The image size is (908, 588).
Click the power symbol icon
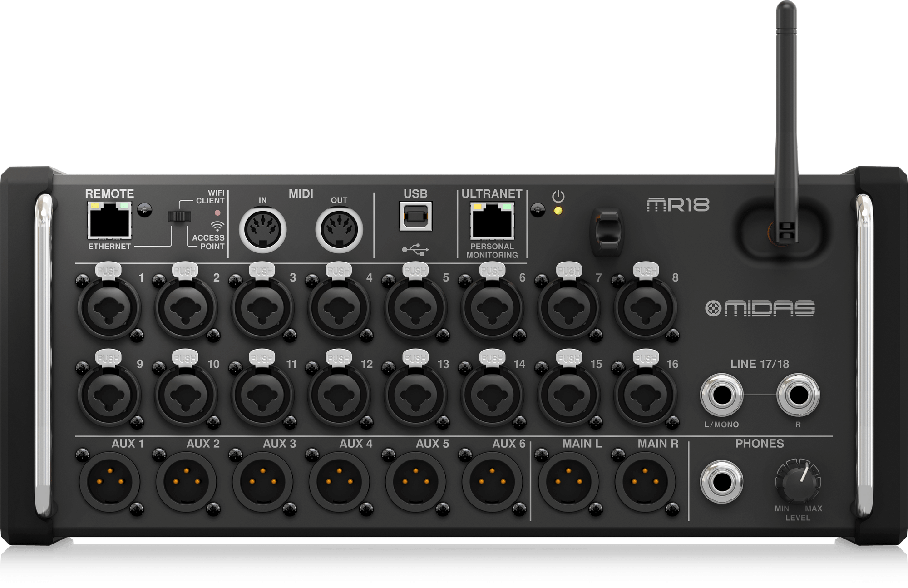coord(558,197)
